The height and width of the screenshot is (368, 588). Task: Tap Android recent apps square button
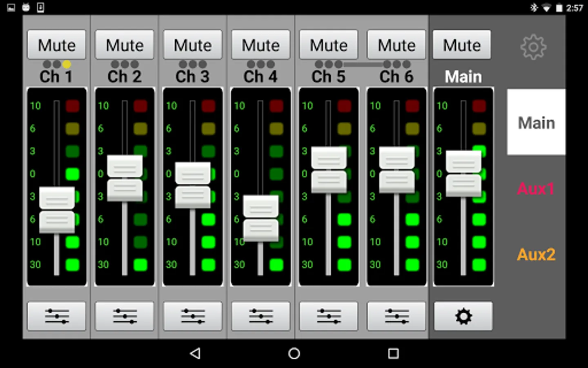(x=393, y=353)
